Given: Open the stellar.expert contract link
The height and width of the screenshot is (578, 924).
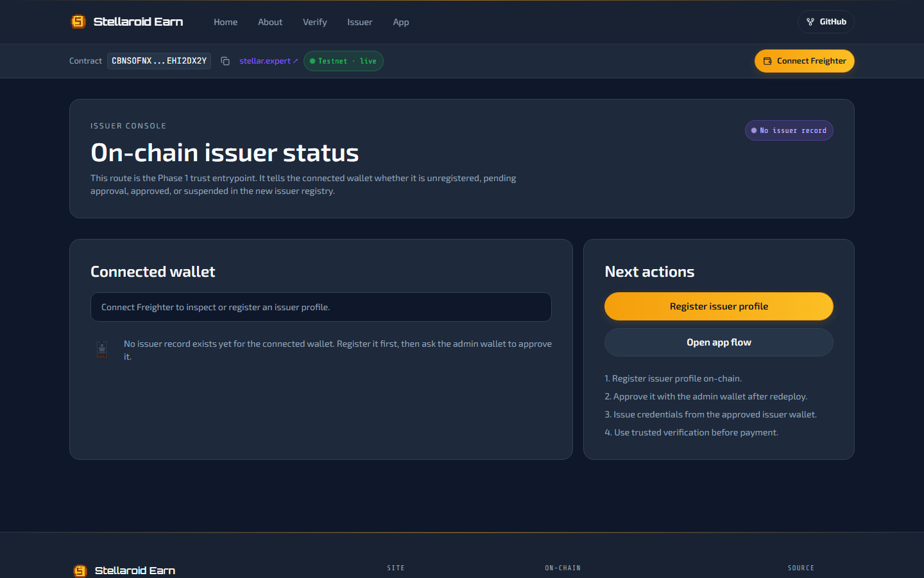Looking at the screenshot, I should click(x=264, y=61).
